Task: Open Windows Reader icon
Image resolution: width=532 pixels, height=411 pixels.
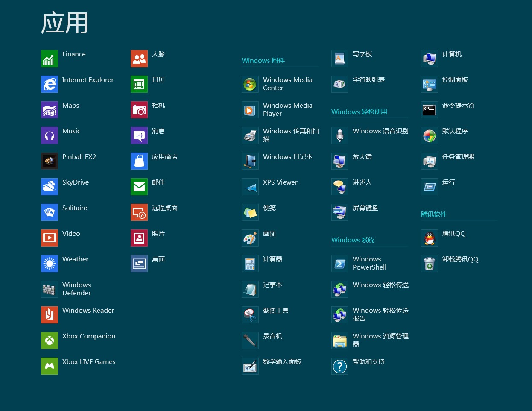Action: pyautogui.click(x=50, y=315)
